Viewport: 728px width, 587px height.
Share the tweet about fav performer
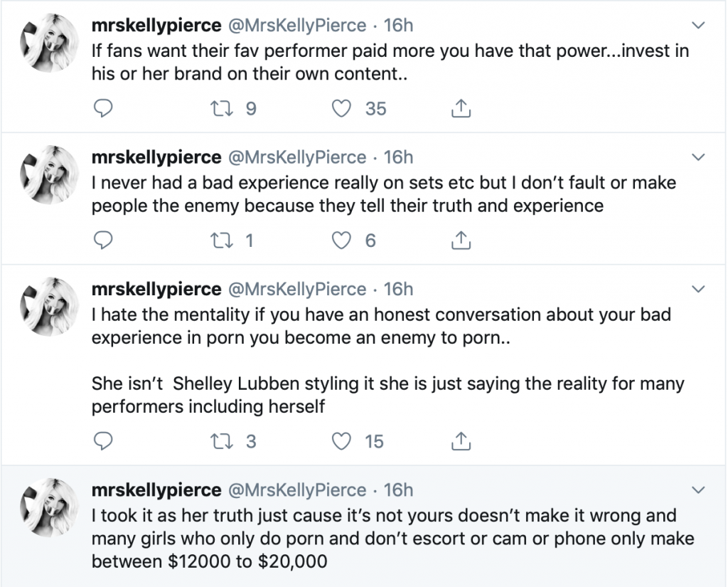tap(461, 108)
